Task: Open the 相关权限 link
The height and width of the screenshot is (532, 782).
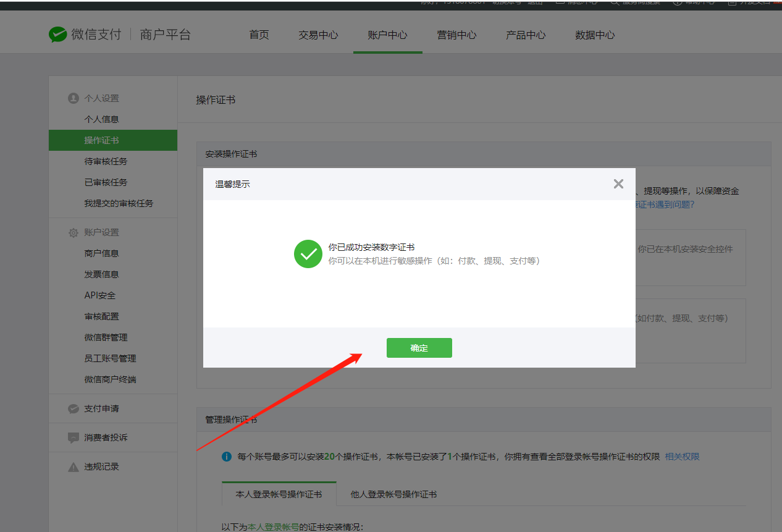Action: 682,457
